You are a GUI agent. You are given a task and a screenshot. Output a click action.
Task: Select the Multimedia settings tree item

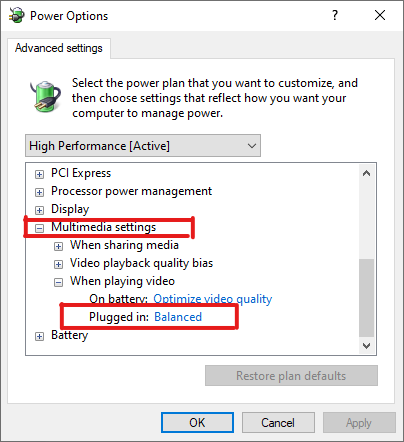point(103,227)
